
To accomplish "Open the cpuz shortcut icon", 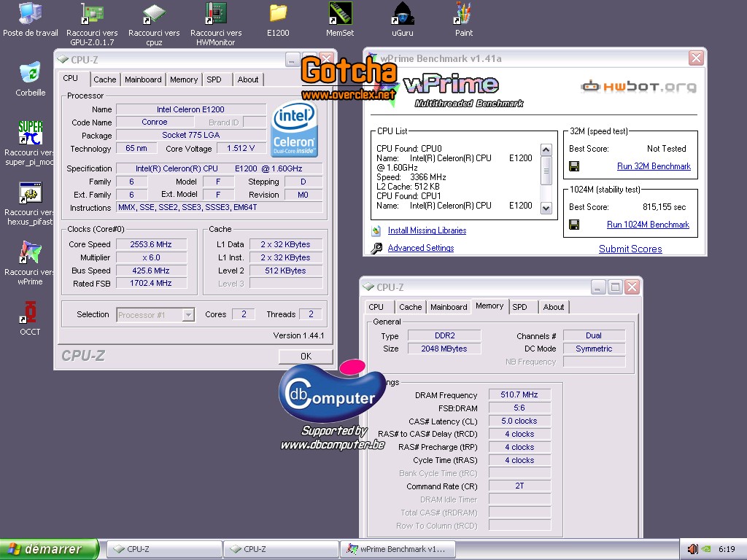I will [154, 13].
